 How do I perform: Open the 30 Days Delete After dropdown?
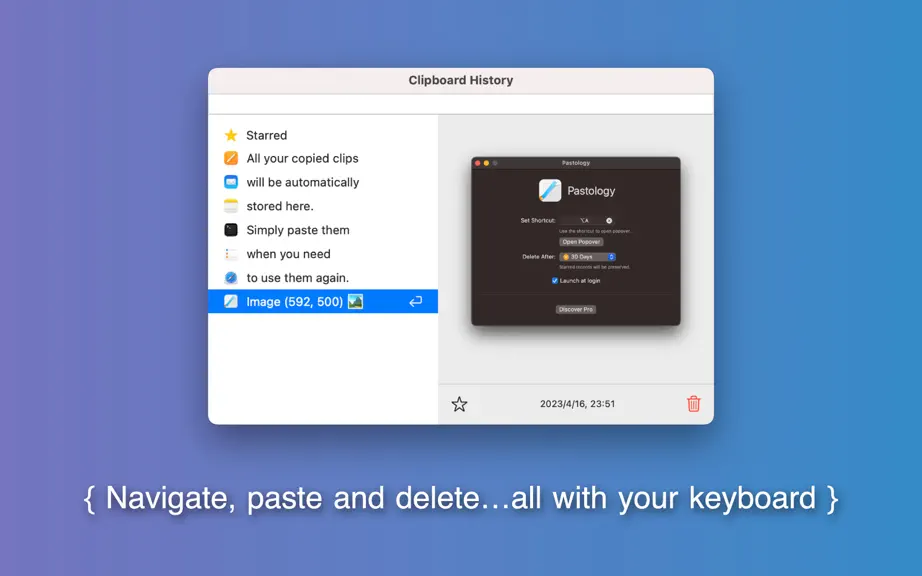587,257
